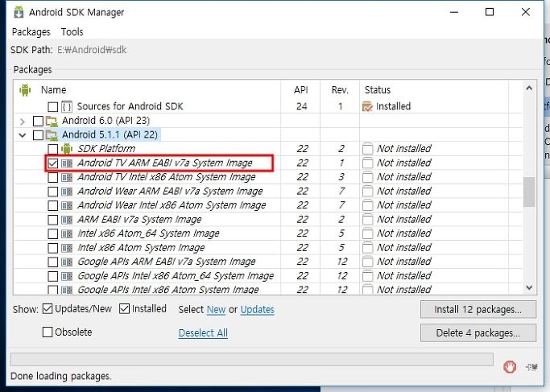Select the SDK Platform row text
Image resolution: width=550 pixels, height=392 pixels.
[x=106, y=149]
